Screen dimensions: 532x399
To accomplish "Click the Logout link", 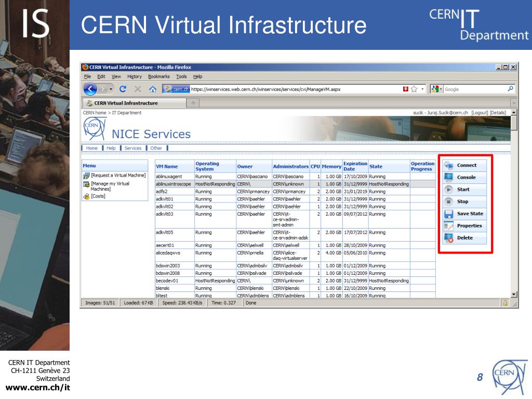I will click(480, 113).
